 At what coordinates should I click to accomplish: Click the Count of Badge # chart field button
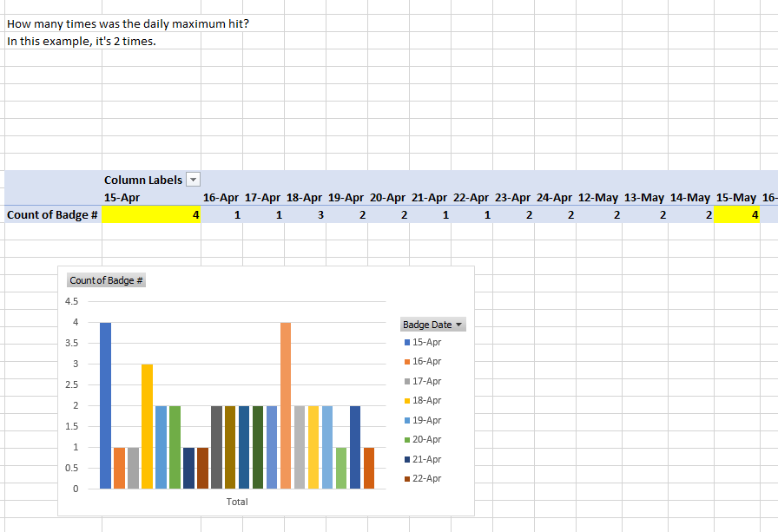pos(106,280)
